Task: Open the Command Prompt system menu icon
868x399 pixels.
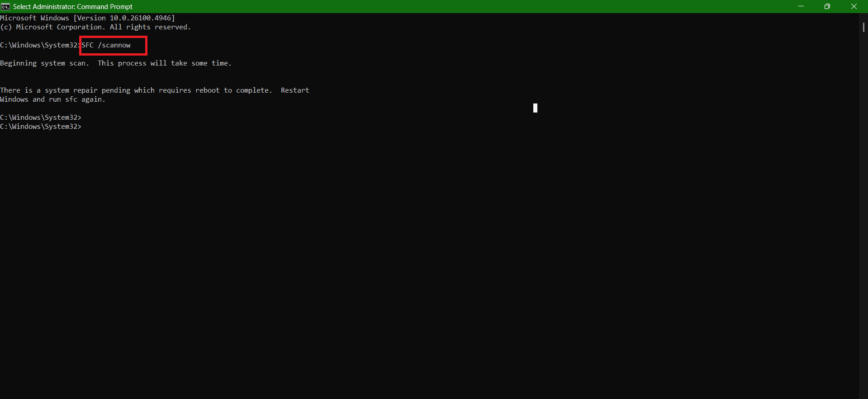Action: [x=5, y=6]
